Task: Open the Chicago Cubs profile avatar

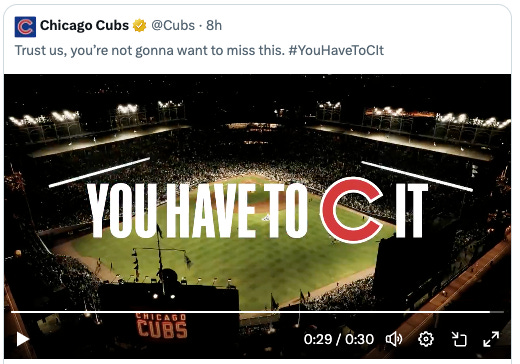Action: pyautogui.click(x=25, y=27)
